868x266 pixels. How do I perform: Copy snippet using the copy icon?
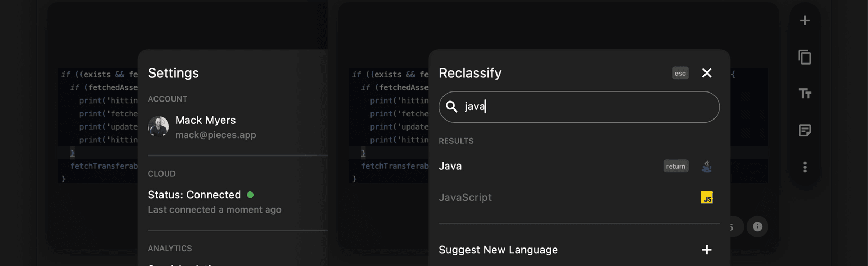pos(804,57)
